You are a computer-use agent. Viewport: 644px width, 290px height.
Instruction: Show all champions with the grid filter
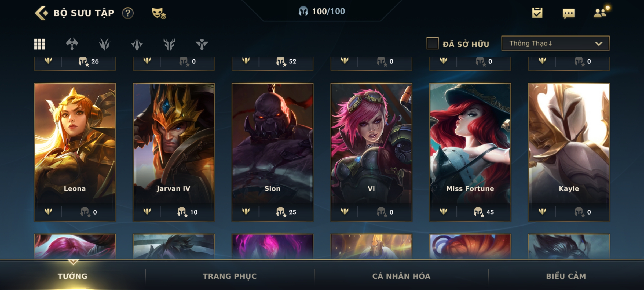pos(40,44)
